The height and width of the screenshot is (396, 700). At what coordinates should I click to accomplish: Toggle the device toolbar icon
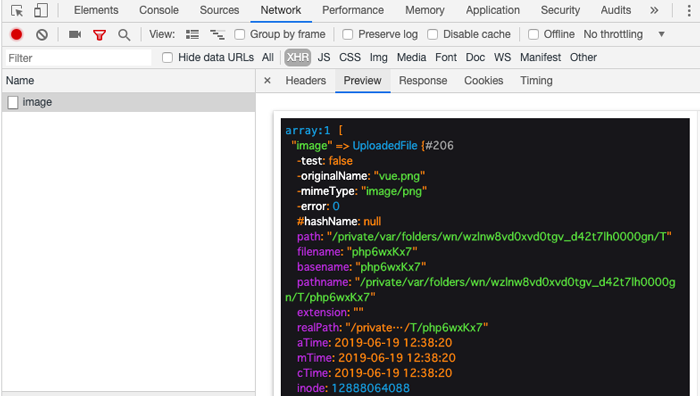(41, 10)
